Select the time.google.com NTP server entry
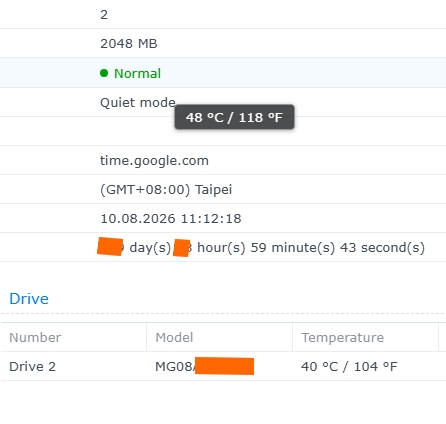The height and width of the screenshot is (424, 446). (x=154, y=161)
